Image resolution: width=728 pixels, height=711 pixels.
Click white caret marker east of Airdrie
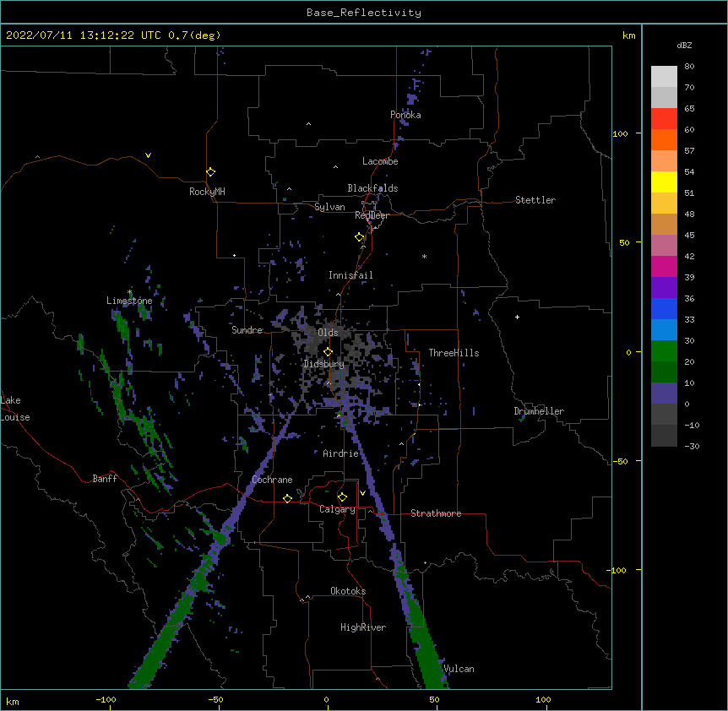click(x=402, y=444)
